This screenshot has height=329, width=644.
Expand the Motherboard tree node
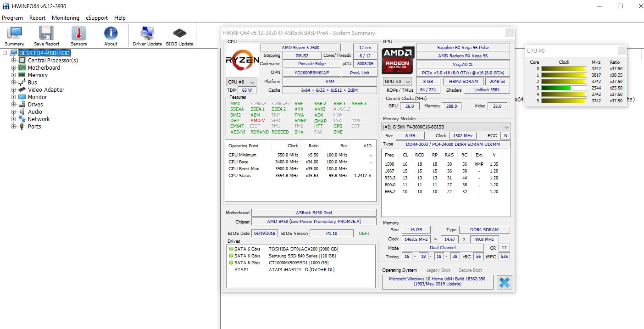pos(14,67)
